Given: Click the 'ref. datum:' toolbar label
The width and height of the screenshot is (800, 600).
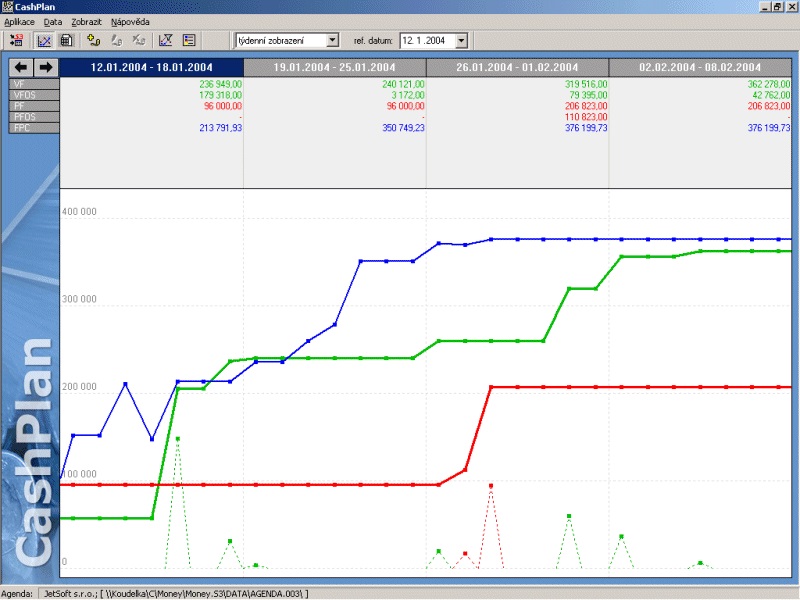Looking at the screenshot, I should [373, 41].
